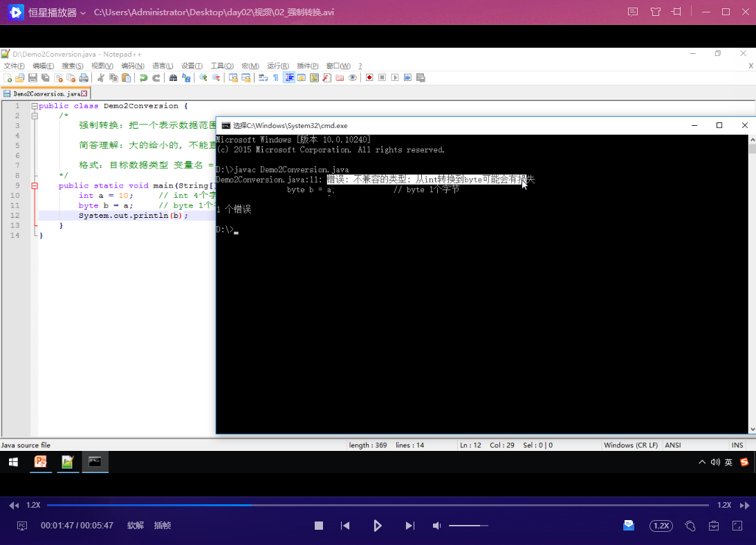Click the 插帧 frame interpolation option
The width and height of the screenshot is (756, 545).
[162, 526]
